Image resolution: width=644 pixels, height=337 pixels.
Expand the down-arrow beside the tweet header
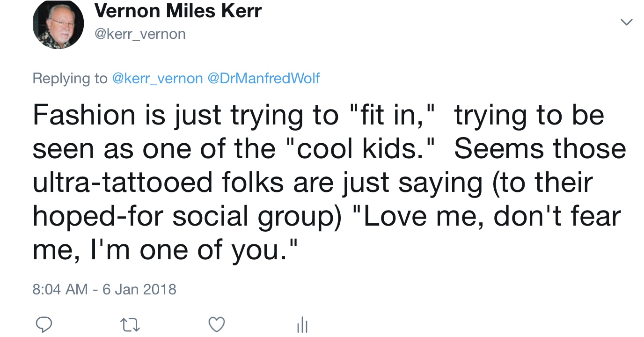click(626, 22)
